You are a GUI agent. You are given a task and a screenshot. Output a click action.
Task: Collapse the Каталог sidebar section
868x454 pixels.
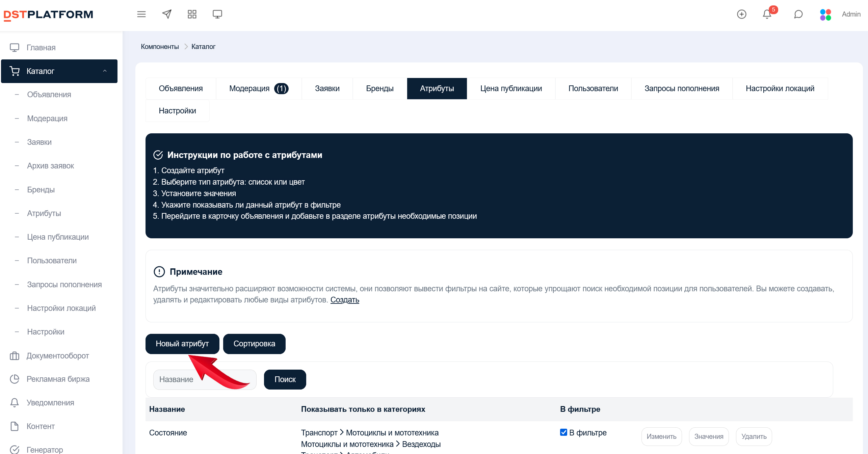coord(105,71)
